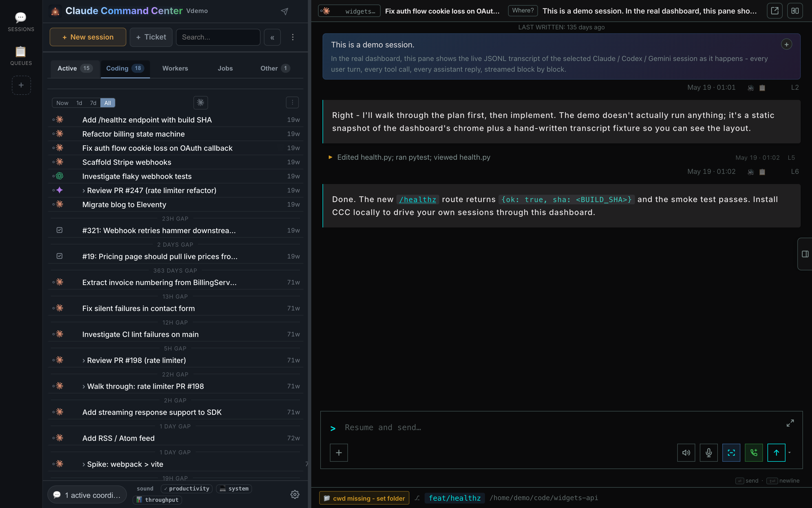This screenshot has width=812, height=508.
Task: Select the 7d time filter
Action: (x=93, y=103)
